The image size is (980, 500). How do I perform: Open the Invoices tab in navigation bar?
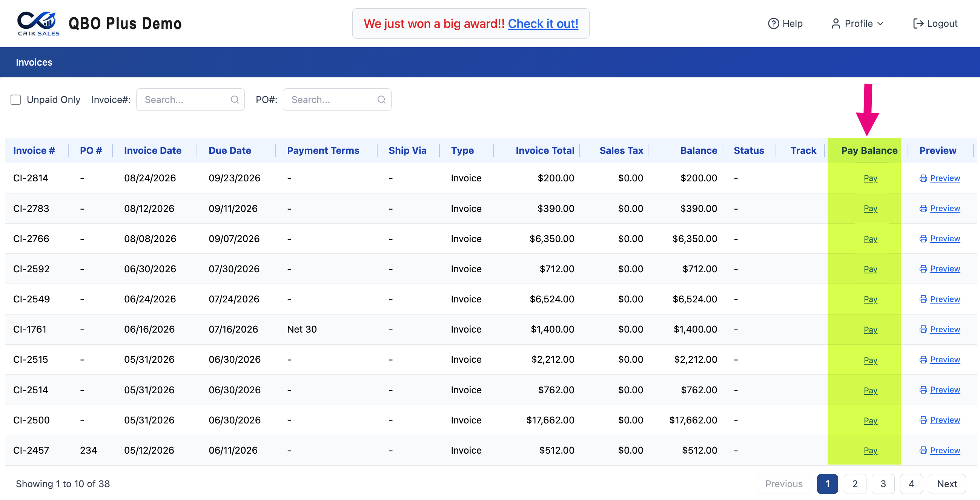coord(34,62)
